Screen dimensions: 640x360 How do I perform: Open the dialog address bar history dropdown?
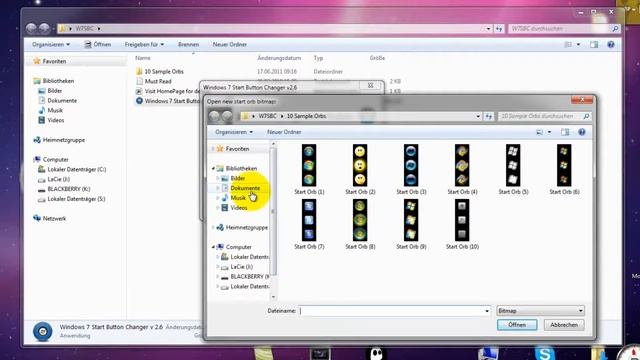478,116
